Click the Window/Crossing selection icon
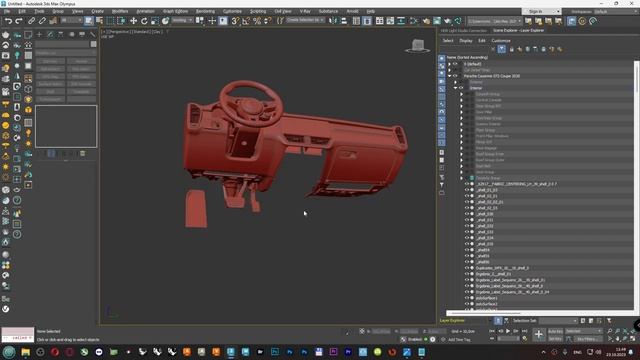 coord(121,21)
